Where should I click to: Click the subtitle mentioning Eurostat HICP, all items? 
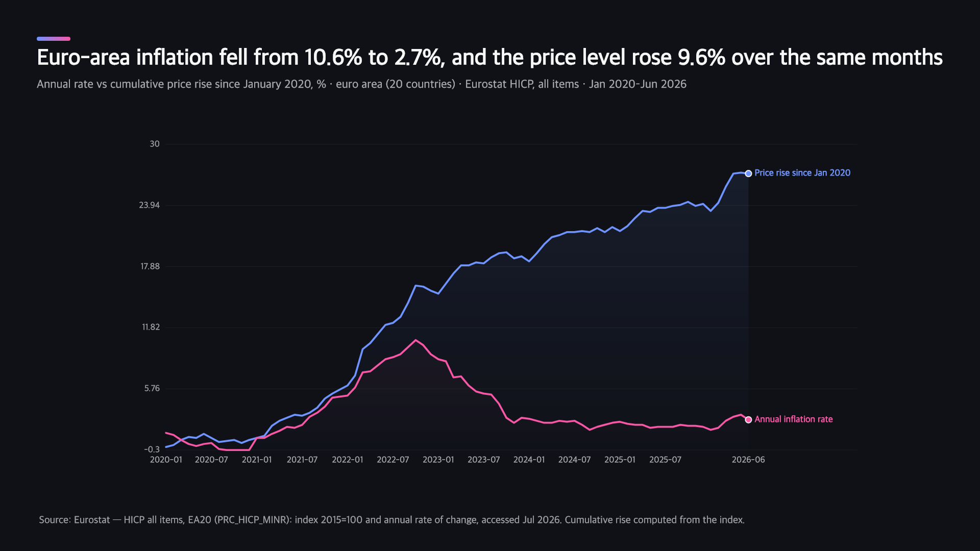tap(361, 84)
